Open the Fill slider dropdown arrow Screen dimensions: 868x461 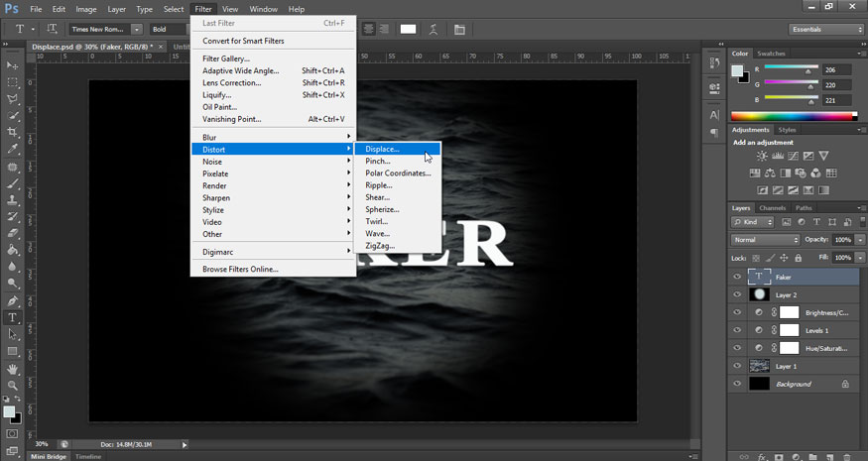tap(860, 258)
